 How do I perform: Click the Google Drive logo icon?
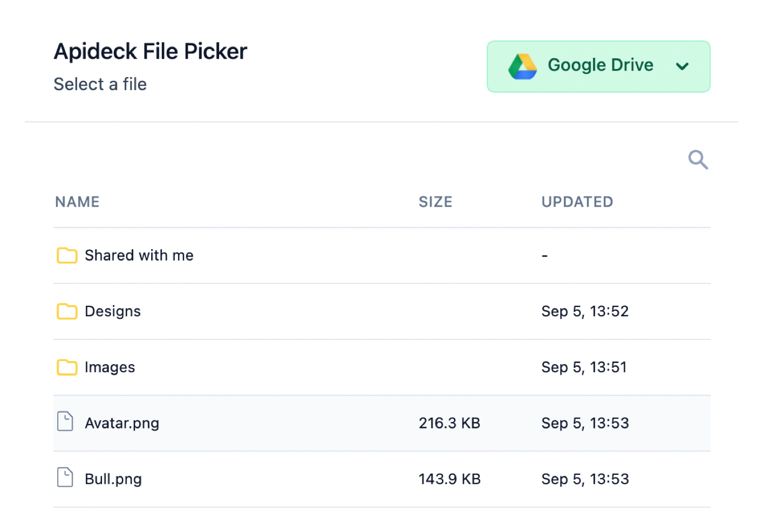click(x=522, y=67)
